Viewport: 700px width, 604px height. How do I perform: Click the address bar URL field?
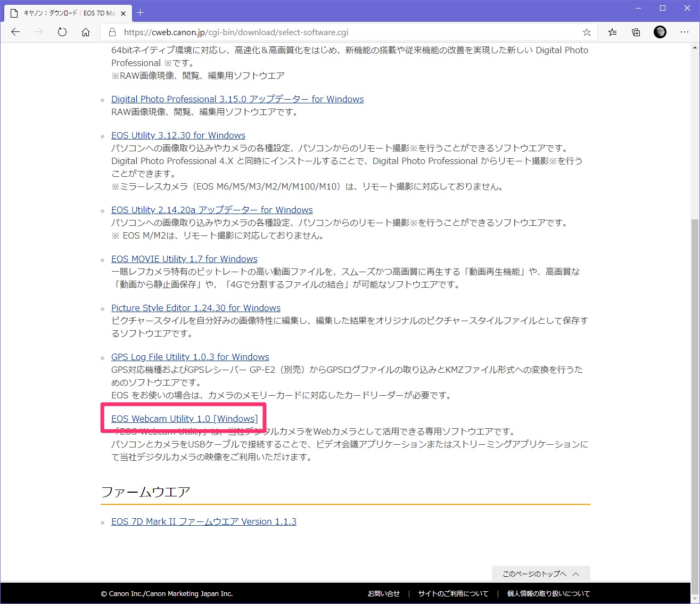[x=349, y=32]
